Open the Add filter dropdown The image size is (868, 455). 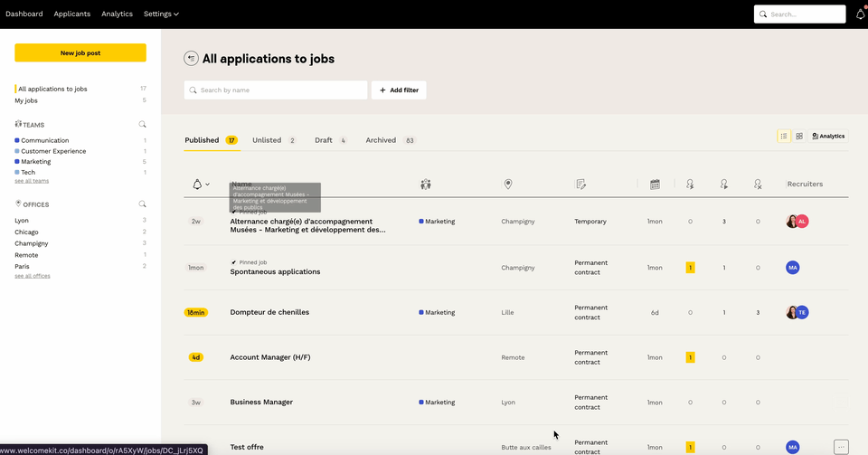399,90
